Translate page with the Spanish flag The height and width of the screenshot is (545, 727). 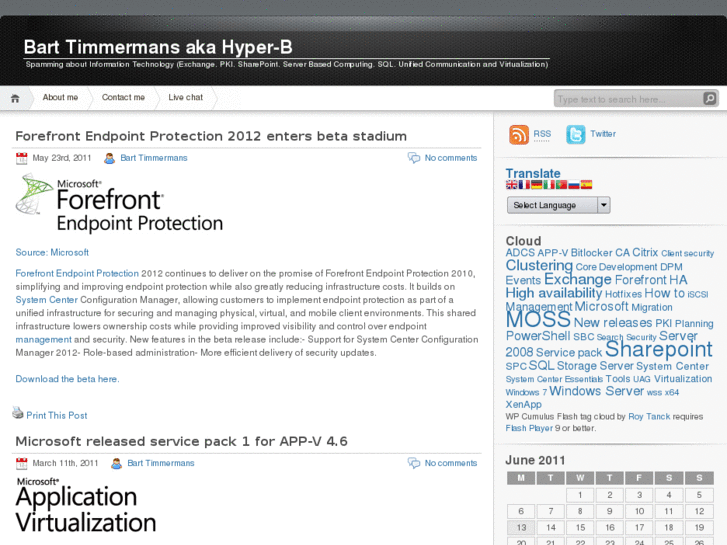[587, 185]
